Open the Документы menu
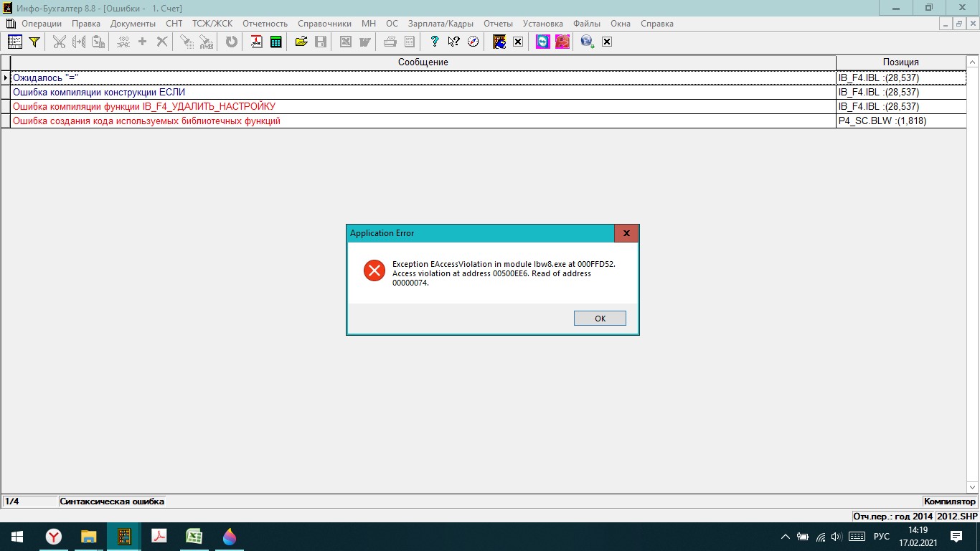The width and height of the screenshot is (980, 551). pos(133,24)
